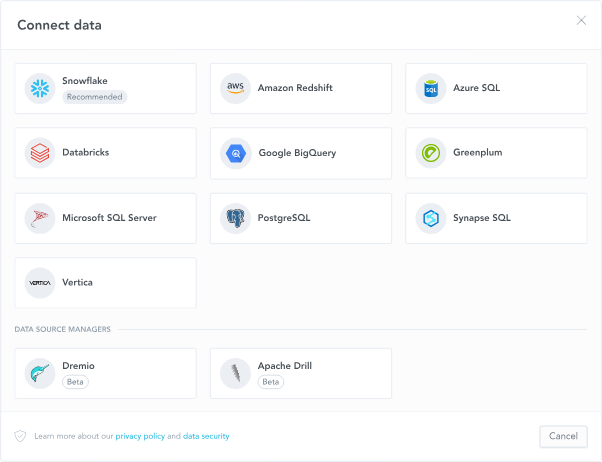This screenshot has width=602, height=462.
Task: Click the Beta badge under Apache Drill
Action: tap(271, 382)
